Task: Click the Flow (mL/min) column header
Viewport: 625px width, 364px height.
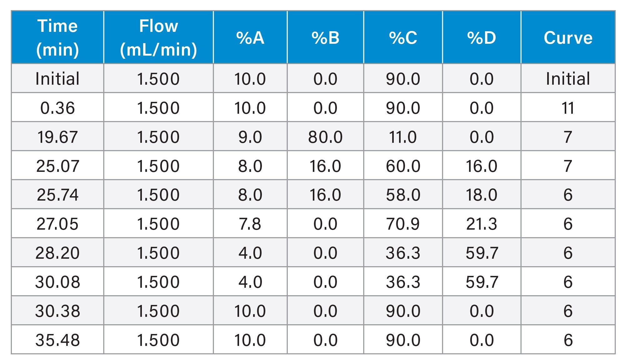Action: click(x=158, y=37)
